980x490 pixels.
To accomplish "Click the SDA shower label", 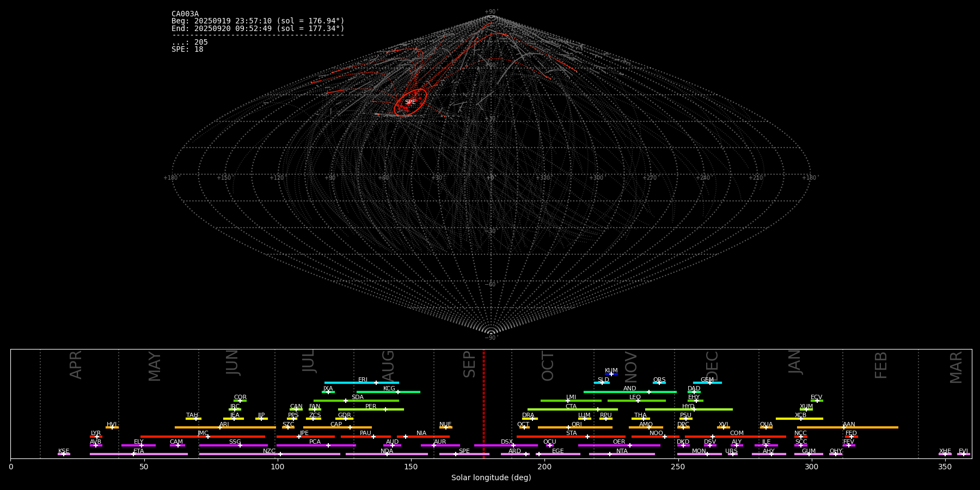I will tap(357, 397).
